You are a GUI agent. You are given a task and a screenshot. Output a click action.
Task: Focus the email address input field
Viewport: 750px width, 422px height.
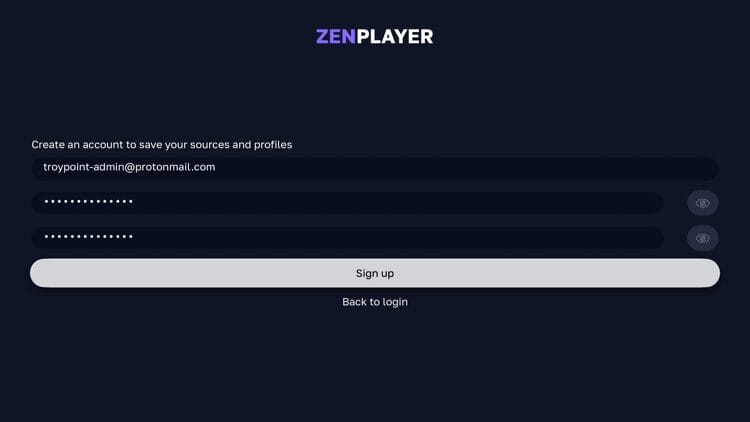coord(375,168)
